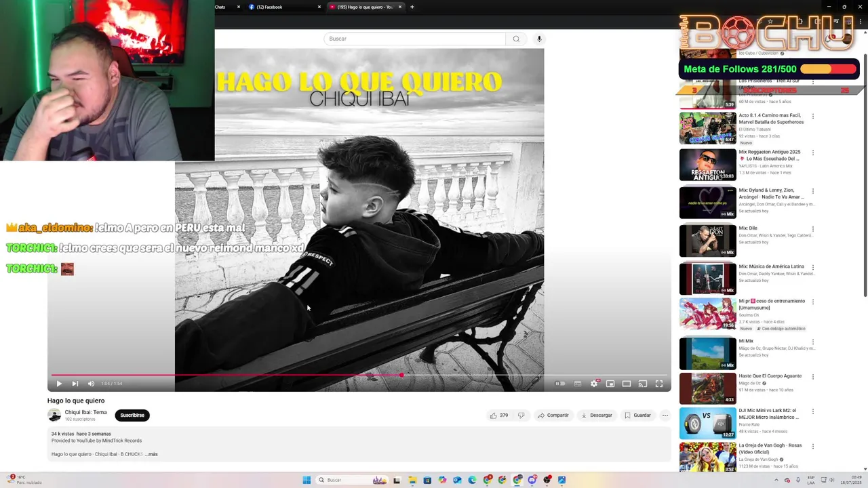The height and width of the screenshot is (488, 868).
Task: Open options for Mix: Dyland & Lenny
Action: 813,190
